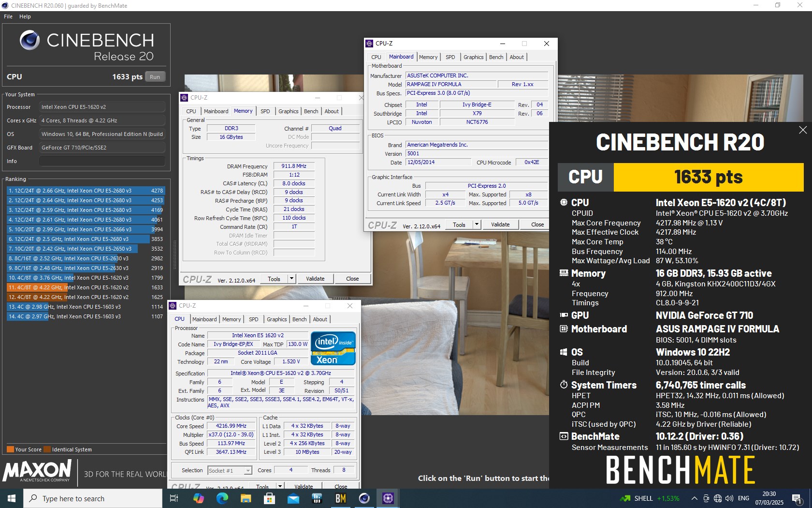Open the notification center icon
The height and width of the screenshot is (508, 812).
coord(797,498)
